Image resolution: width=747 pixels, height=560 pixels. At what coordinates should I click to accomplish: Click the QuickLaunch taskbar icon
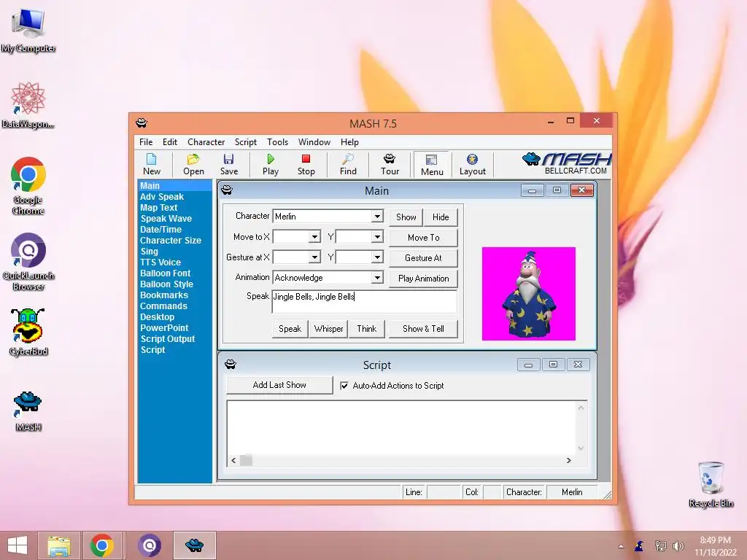[149, 545]
